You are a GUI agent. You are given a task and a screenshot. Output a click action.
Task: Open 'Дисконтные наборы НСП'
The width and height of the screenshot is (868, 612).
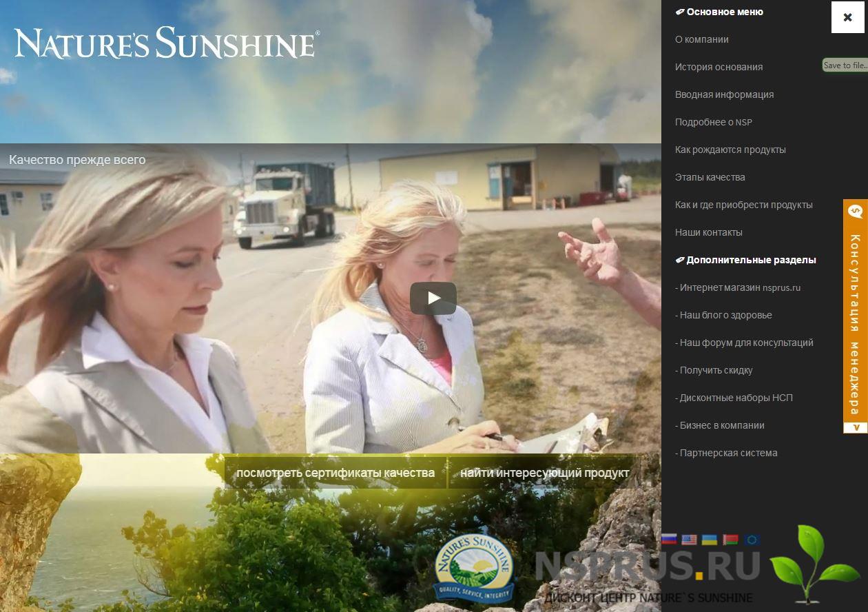point(734,398)
